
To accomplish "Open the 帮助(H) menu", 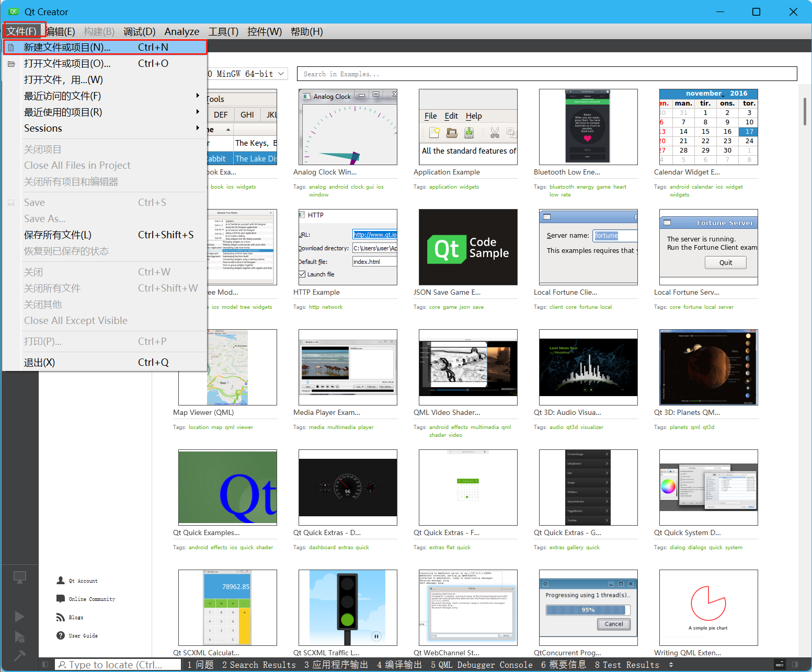I will pyautogui.click(x=307, y=31).
